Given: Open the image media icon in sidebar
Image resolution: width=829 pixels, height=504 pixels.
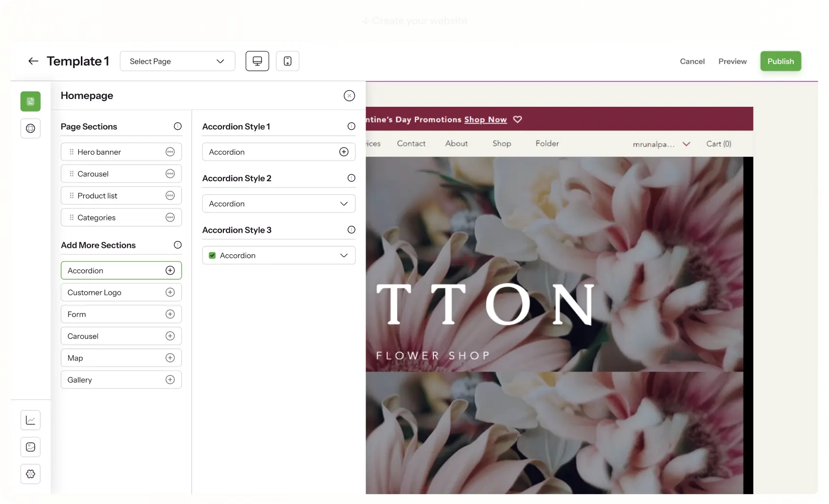Looking at the screenshot, I should pyautogui.click(x=30, y=447).
